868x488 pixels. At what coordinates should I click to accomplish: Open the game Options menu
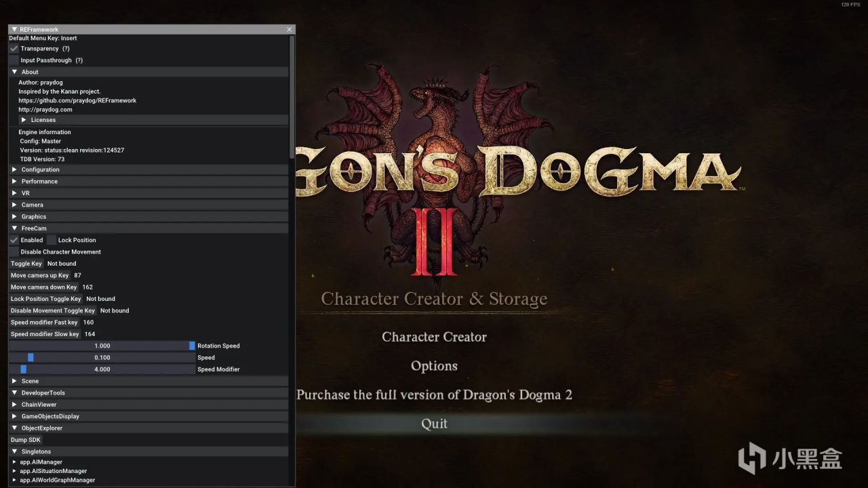434,366
